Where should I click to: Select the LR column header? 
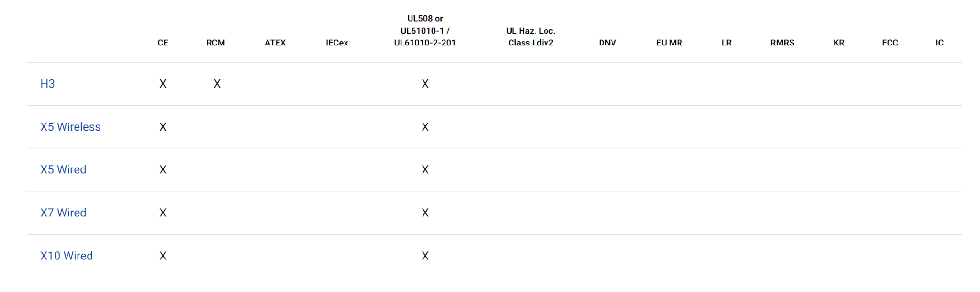pos(726,43)
